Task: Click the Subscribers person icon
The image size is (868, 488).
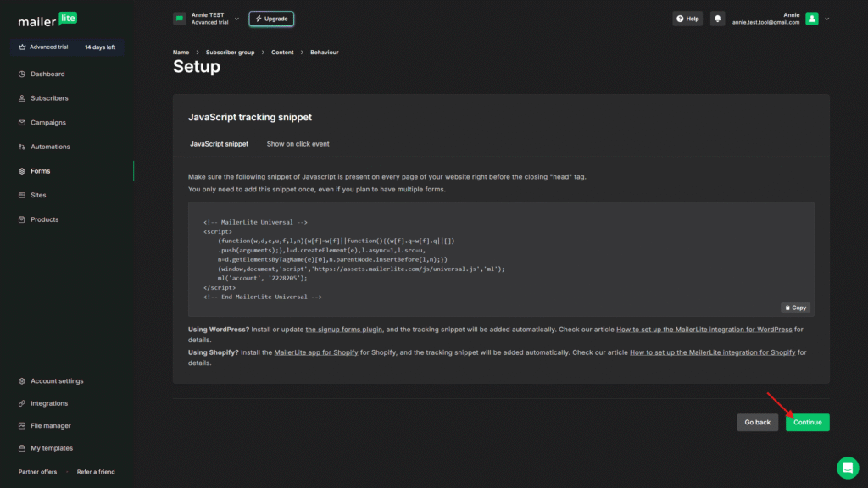Action: coord(22,98)
